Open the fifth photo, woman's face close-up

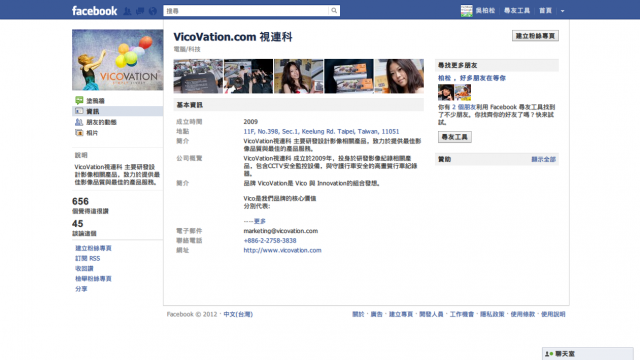click(x=399, y=76)
